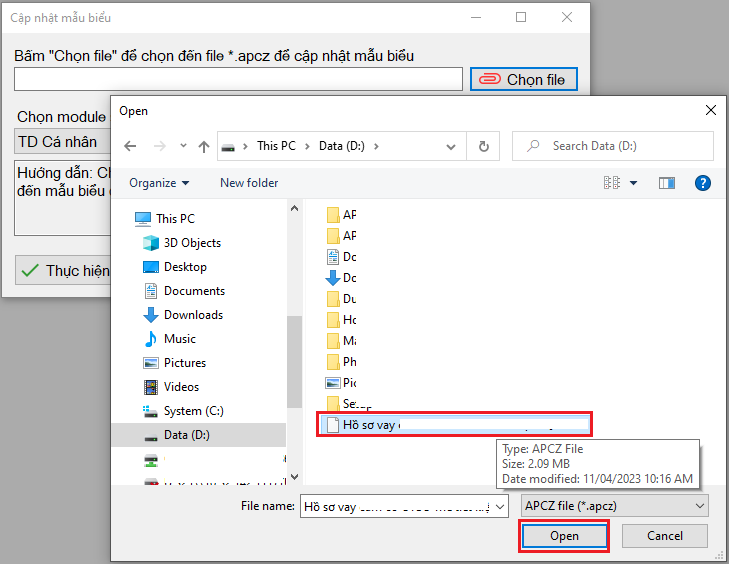Click Open to load selected file
729x564 pixels.
[564, 536]
